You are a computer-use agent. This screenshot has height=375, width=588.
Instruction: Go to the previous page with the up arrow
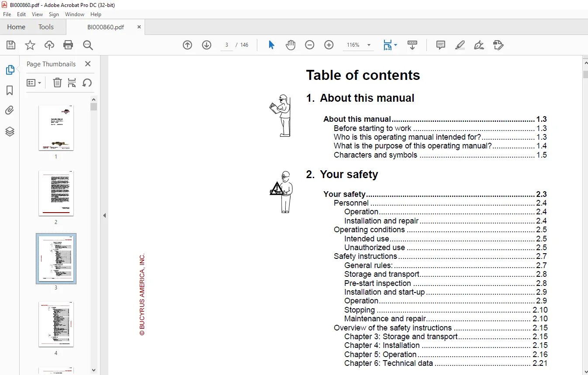tap(187, 45)
